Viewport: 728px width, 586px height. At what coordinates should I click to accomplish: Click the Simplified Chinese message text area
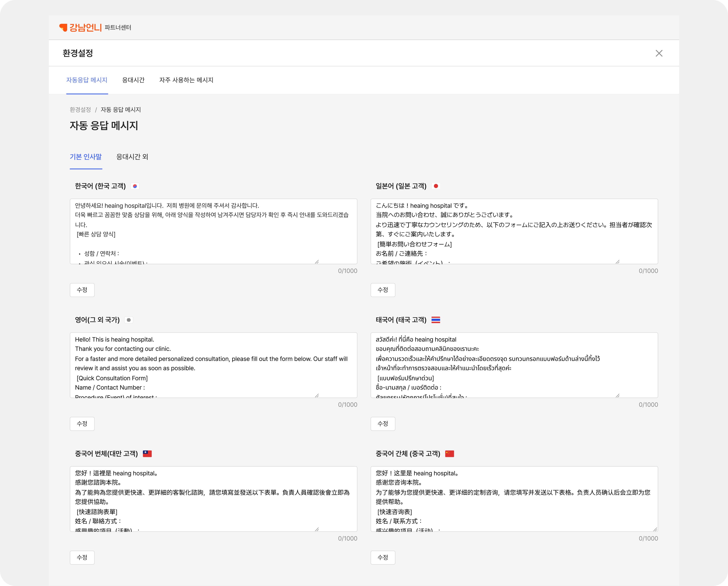click(x=514, y=499)
